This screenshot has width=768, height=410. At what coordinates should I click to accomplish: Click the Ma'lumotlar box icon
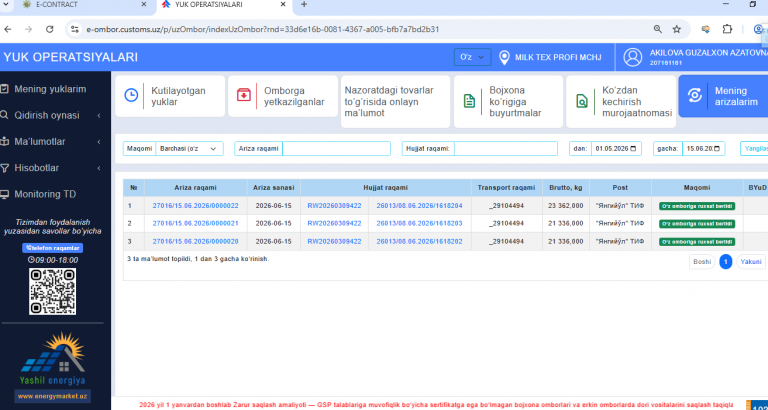4,142
